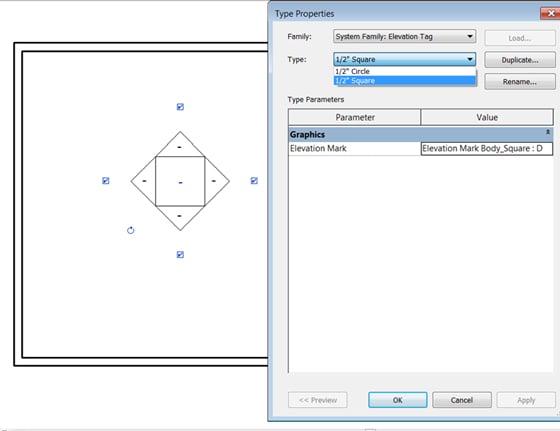Image resolution: width=560 pixels, height=431 pixels.
Task: Click the left arrow triangle of elevation mark
Action: pyautogui.click(x=145, y=181)
